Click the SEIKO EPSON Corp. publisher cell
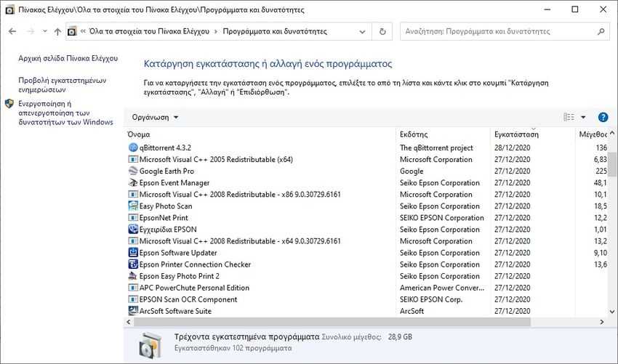Screen dimensions: 618x364 (431, 299)
